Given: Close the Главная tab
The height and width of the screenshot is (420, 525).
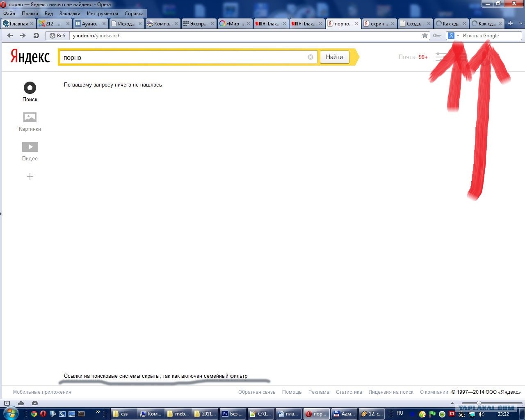Looking at the screenshot, I should 32,24.
